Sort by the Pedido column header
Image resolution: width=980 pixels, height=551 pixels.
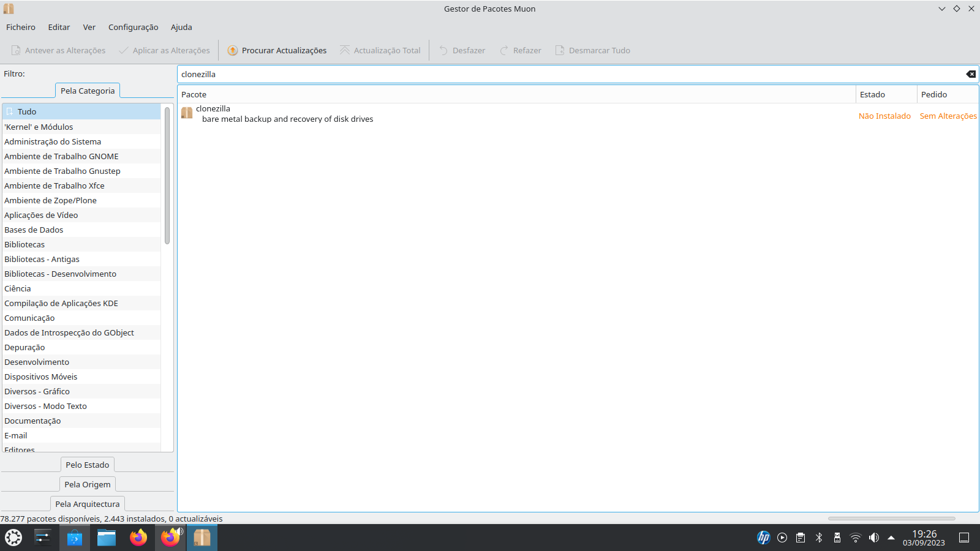(x=948, y=94)
